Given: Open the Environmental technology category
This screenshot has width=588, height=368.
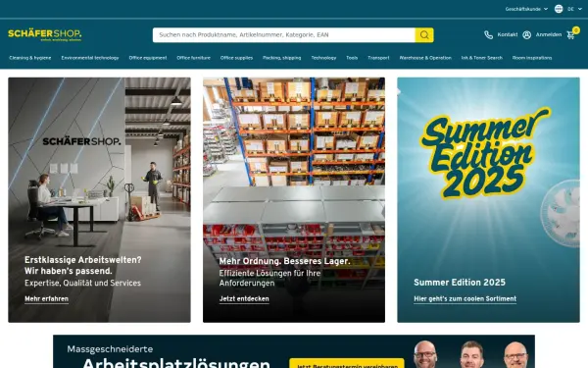Looking at the screenshot, I should point(90,58).
